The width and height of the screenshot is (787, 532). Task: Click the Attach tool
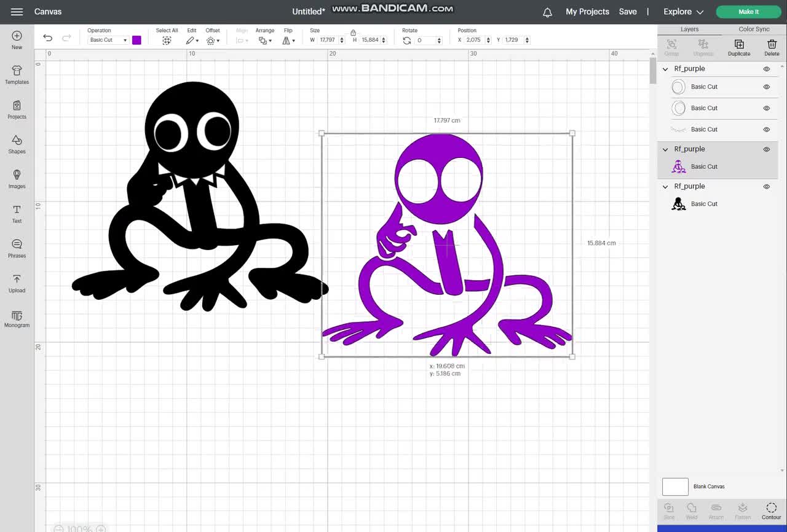[716, 511]
